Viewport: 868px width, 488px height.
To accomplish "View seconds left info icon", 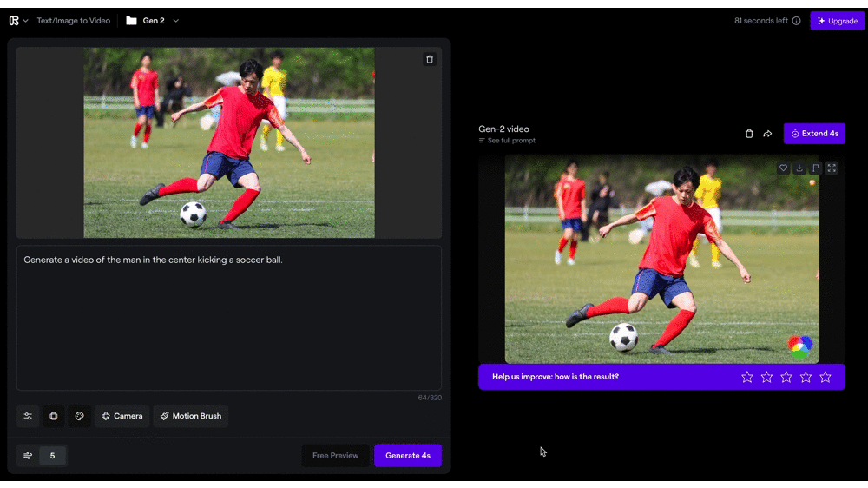I will [x=796, y=21].
